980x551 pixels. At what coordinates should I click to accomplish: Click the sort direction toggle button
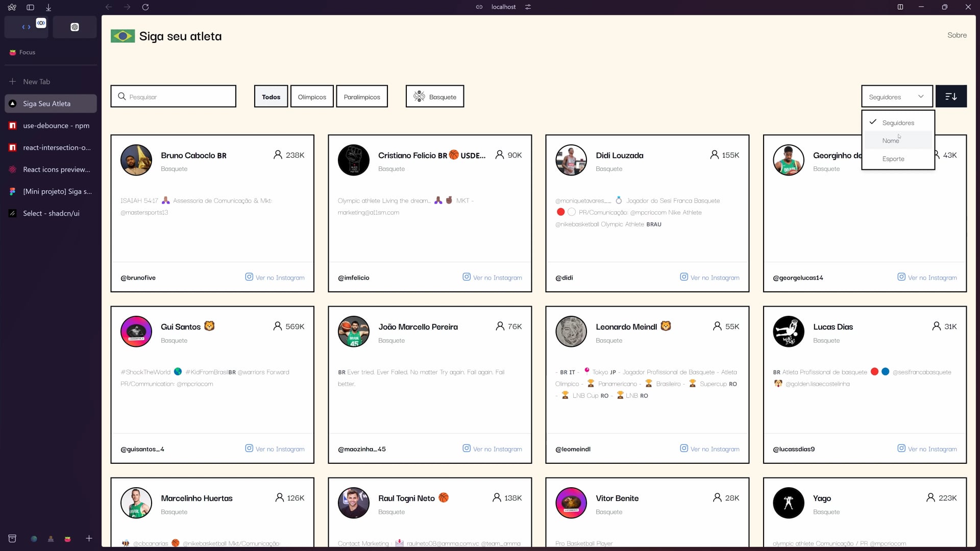(x=951, y=96)
